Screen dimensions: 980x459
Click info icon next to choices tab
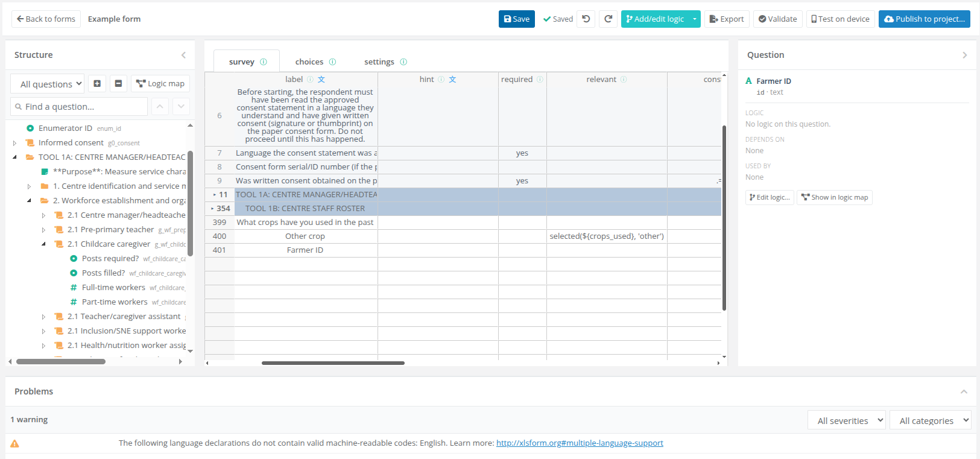coord(332,62)
